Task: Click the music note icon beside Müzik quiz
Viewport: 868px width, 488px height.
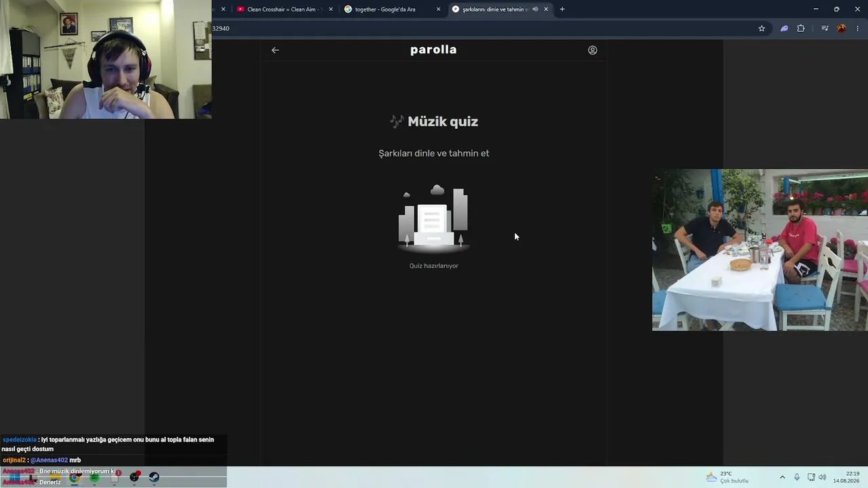Action: point(397,121)
